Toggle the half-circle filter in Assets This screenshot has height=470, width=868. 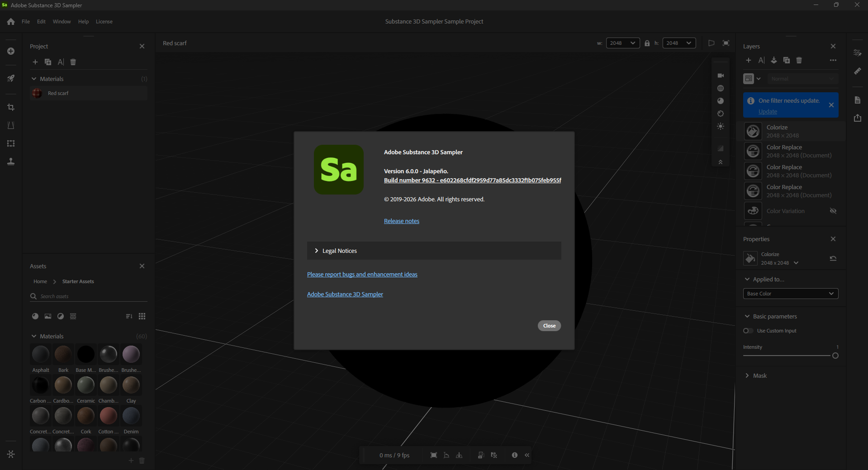[x=61, y=316]
